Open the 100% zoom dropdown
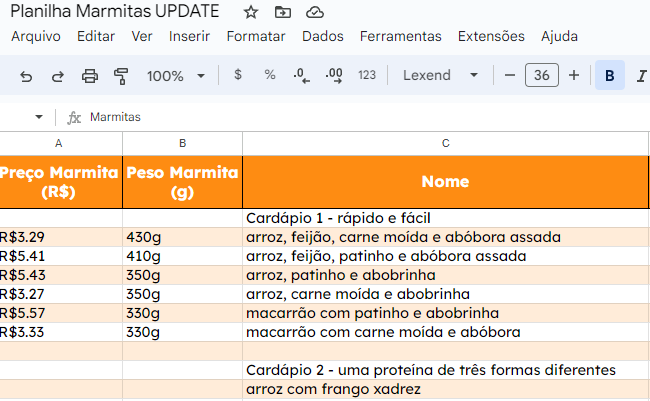This screenshot has width=650, height=401. coord(176,76)
